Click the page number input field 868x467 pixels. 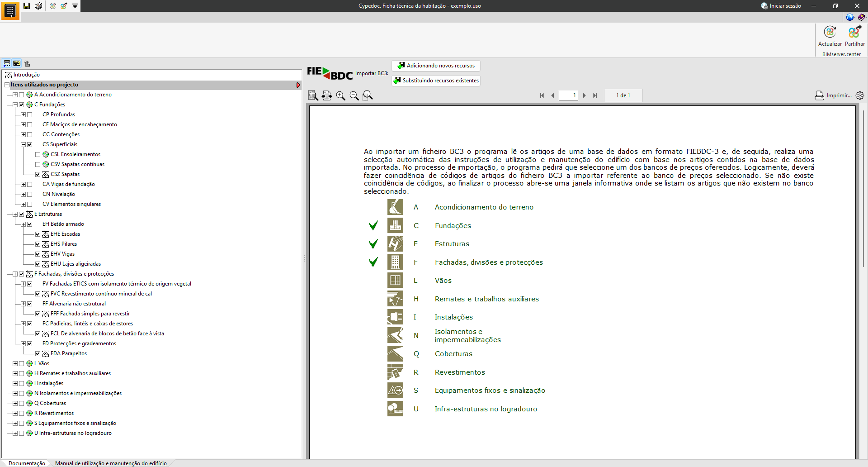(x=568, y=95)
